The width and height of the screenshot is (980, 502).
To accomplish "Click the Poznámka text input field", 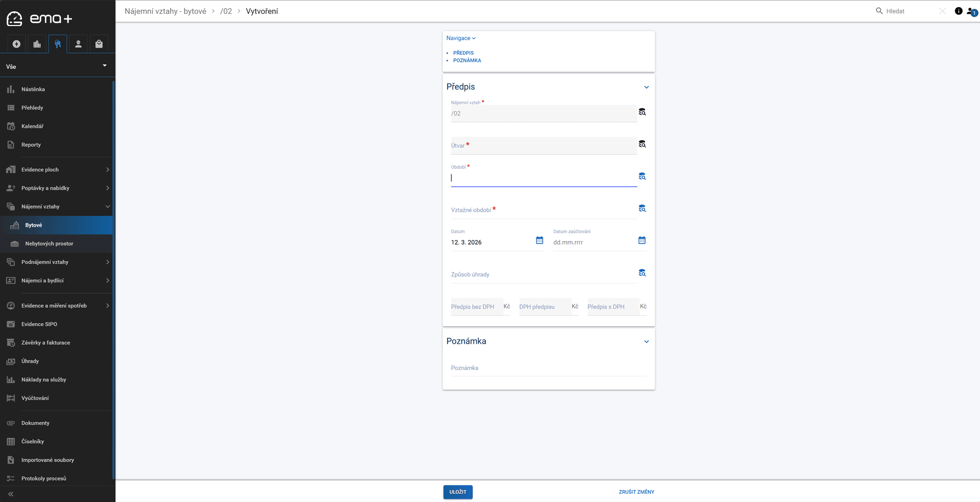I will (x=548, y=368).
